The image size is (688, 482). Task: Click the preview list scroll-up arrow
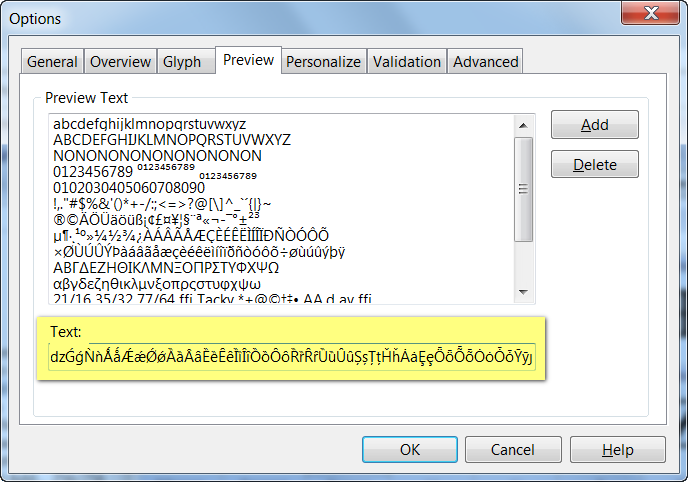(x=523, y=126)
